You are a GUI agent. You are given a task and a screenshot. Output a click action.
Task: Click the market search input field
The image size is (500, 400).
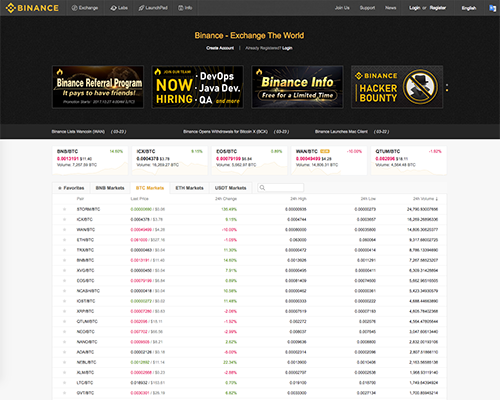tap(281, 188)
